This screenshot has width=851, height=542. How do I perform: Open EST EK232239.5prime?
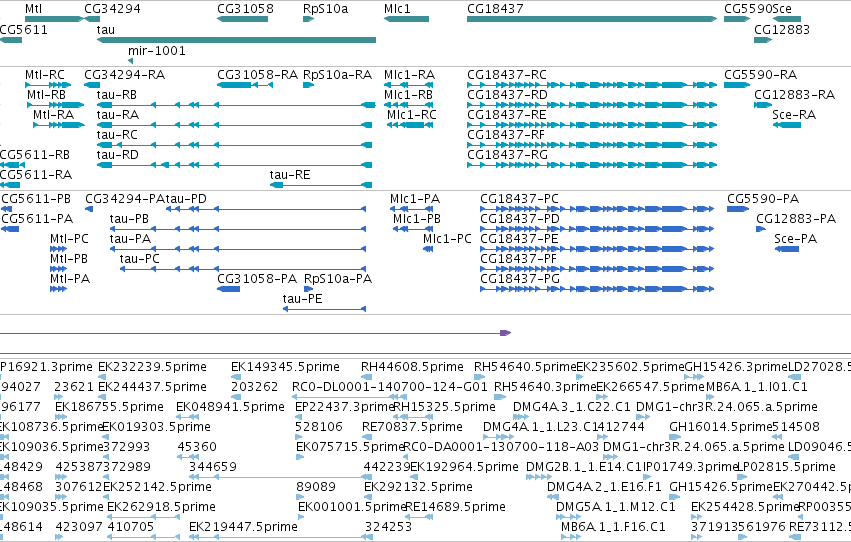pos(102,377)
